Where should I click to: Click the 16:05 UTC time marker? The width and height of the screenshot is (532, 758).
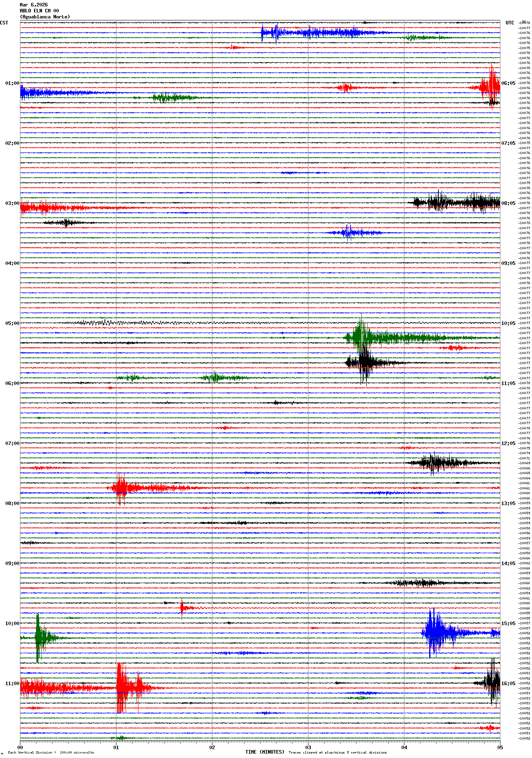click(x=508, y=684)
